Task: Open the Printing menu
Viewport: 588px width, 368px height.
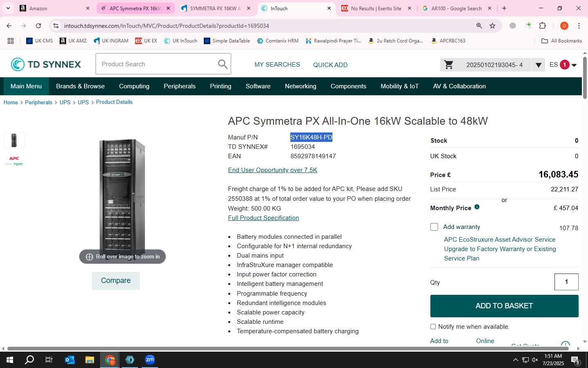Action: pyautogui.click(x=220, y=86)
